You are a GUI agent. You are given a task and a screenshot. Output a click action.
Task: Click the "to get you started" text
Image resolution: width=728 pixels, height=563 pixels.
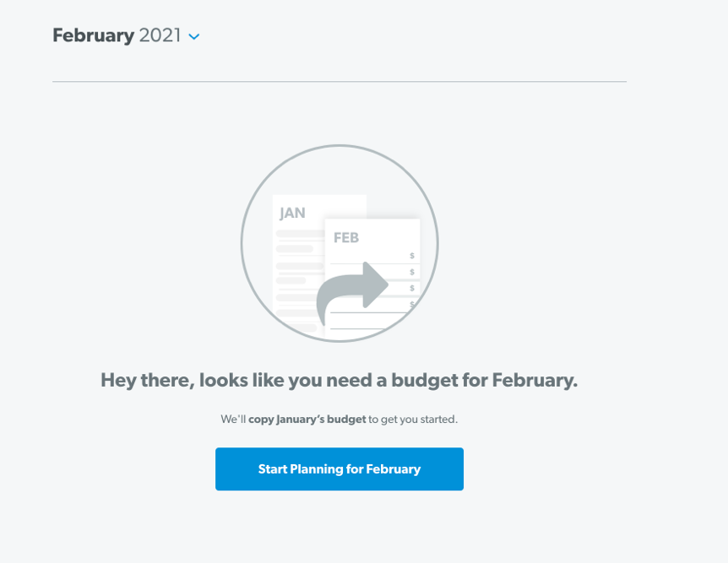pyautogui.click(x=413, y=420)
